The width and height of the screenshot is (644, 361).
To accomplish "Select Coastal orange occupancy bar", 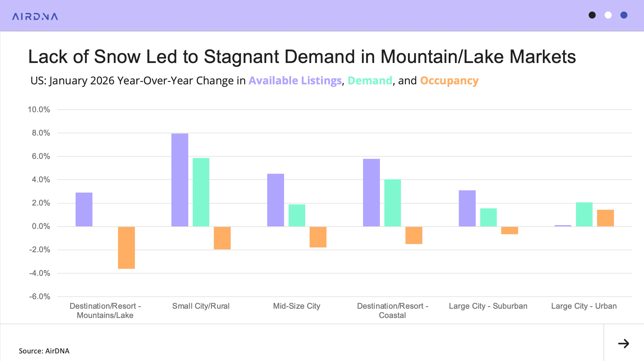I will click(x=414, y=235).
